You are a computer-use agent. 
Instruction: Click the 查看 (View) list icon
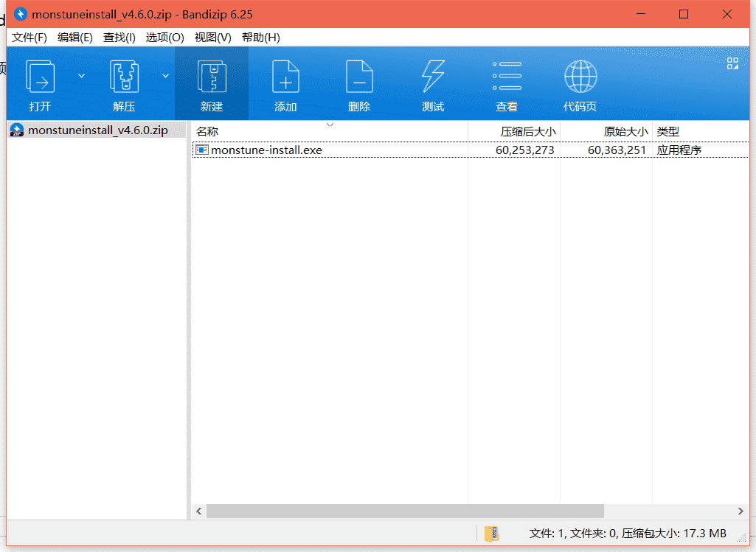(x=507, y=76)
